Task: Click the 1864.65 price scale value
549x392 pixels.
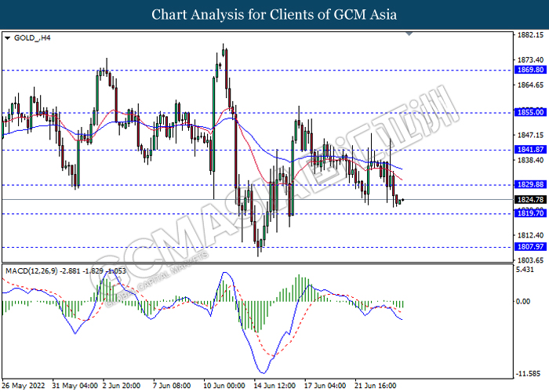Action: pyautogui.click(x=530, y=85)
